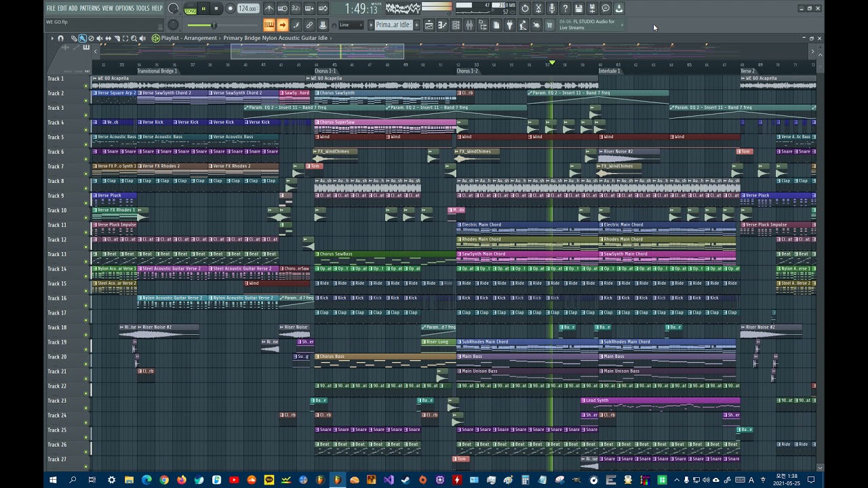Select the playlist Slice tool
Screen dimensions: 868x488
point(117,39)
